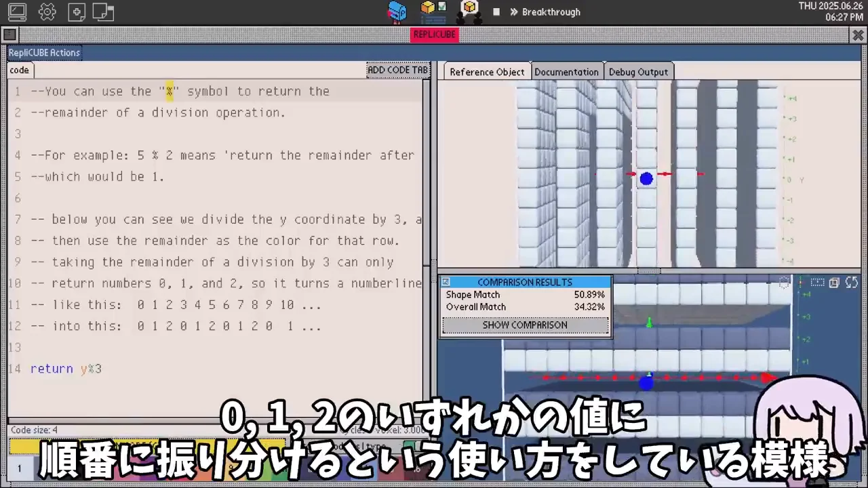Click the highlighted % symbol on line 1
This screenshot has height=488, width=868.
tap(170, 91)
